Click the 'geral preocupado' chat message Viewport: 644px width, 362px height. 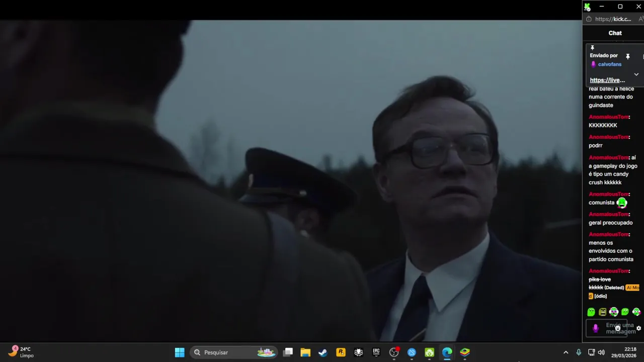(610, 223)
